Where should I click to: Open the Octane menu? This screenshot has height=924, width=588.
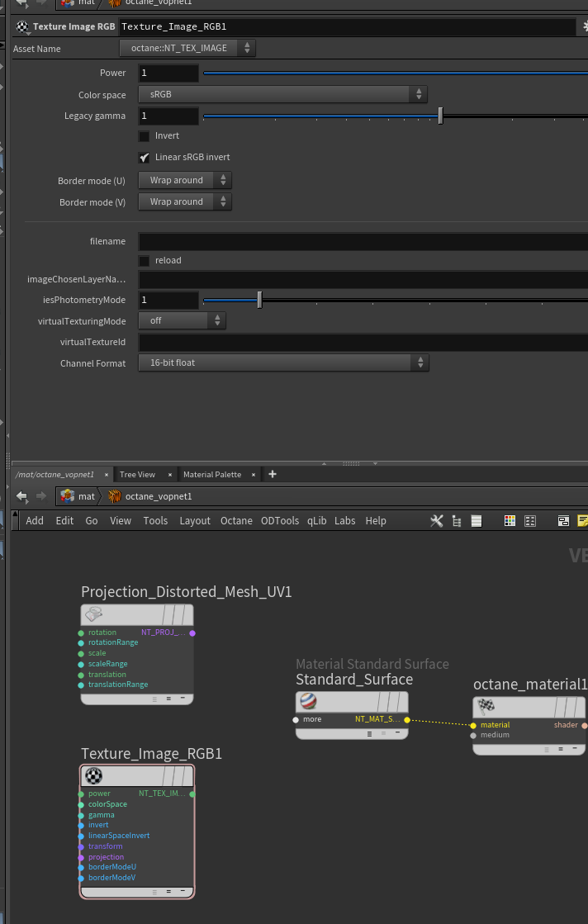click(x=236, y=521)
